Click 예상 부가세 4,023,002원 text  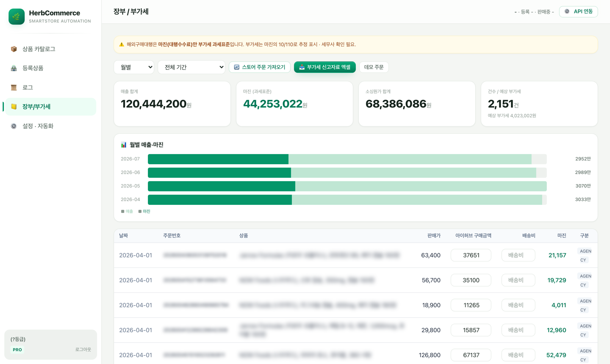(x=512, y=116)
